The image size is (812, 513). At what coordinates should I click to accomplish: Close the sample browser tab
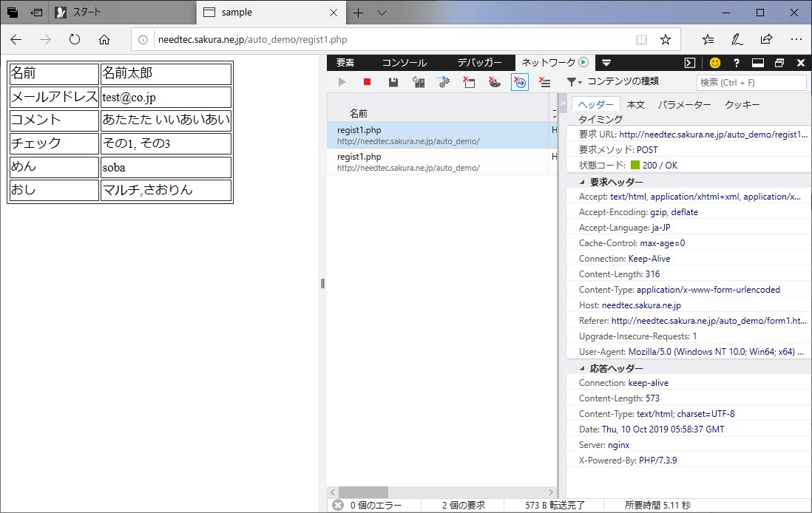pos(334,13)
